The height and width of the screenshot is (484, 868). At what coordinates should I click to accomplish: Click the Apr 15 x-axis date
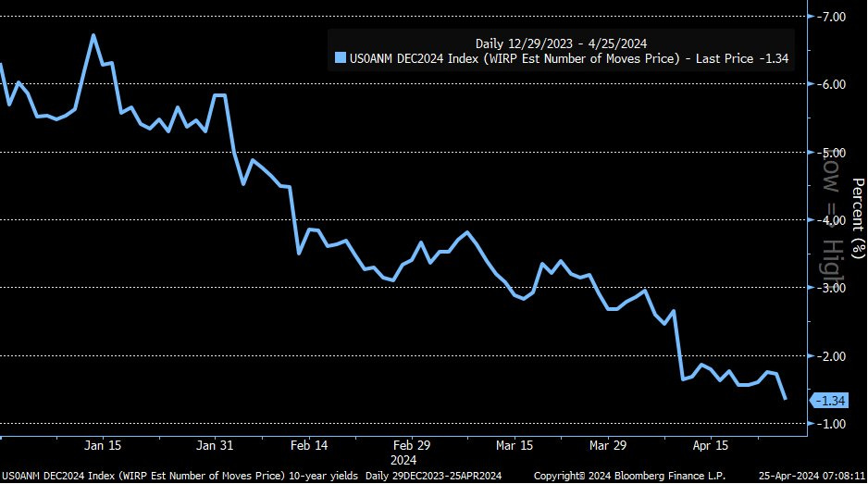(x=710, y=444)
